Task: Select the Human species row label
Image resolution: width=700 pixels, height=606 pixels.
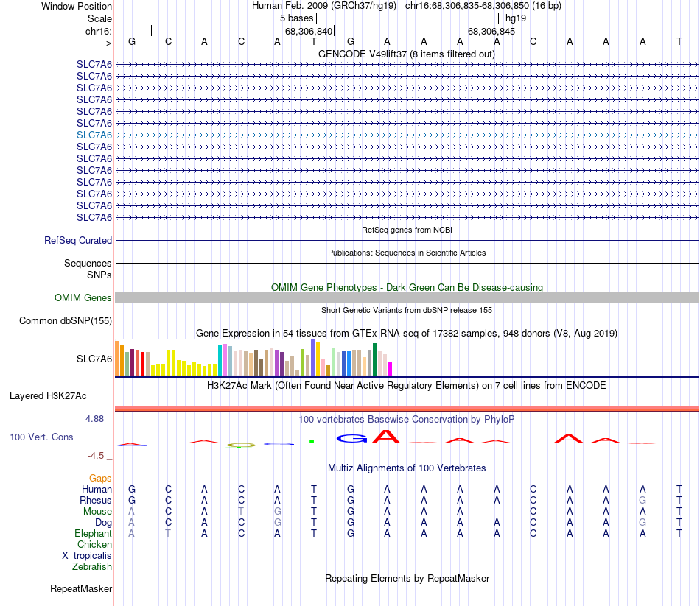Action: coord(97,490)
